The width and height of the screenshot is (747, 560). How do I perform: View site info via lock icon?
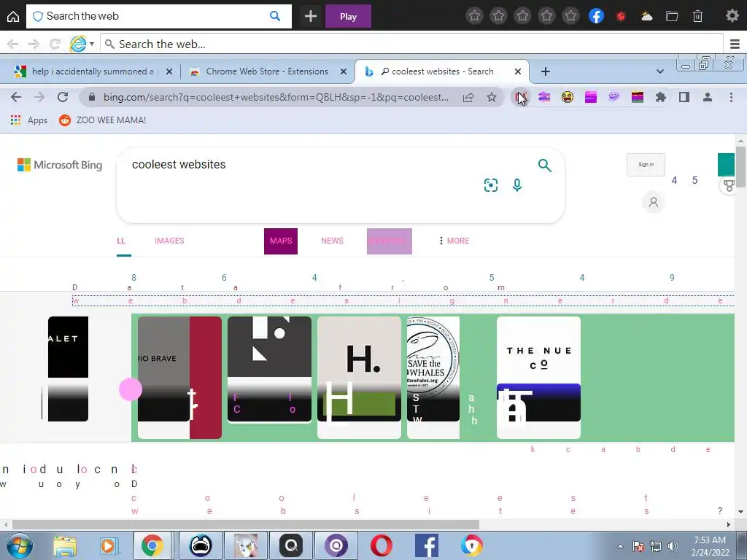pyautogui.click(x=92, y=97)
